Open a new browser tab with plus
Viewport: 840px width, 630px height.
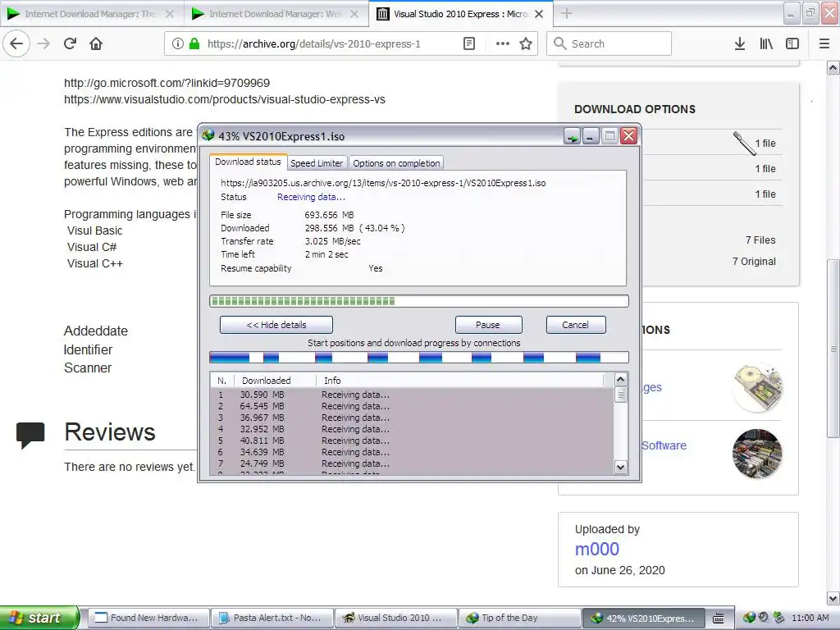coord(567,14)
